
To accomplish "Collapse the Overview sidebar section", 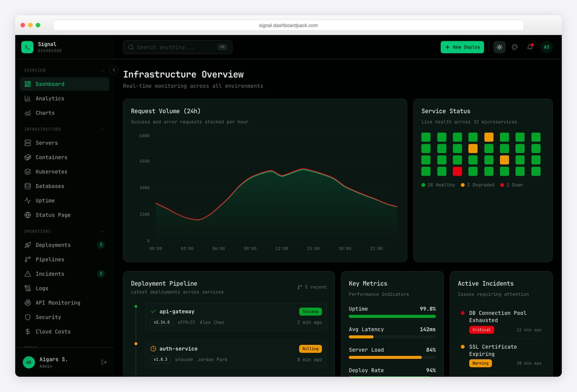I will tap(102, 71).
